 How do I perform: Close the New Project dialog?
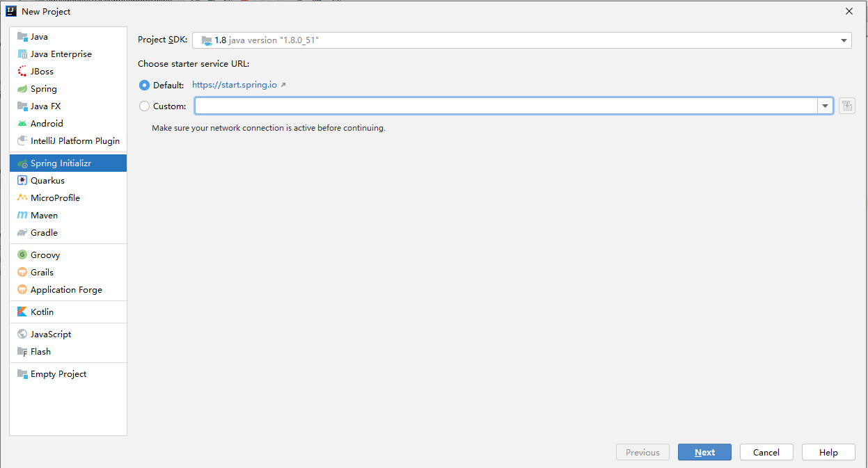849,11
